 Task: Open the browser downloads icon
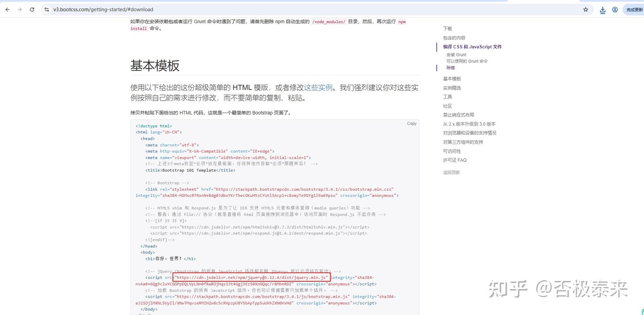tap(602, 9)
